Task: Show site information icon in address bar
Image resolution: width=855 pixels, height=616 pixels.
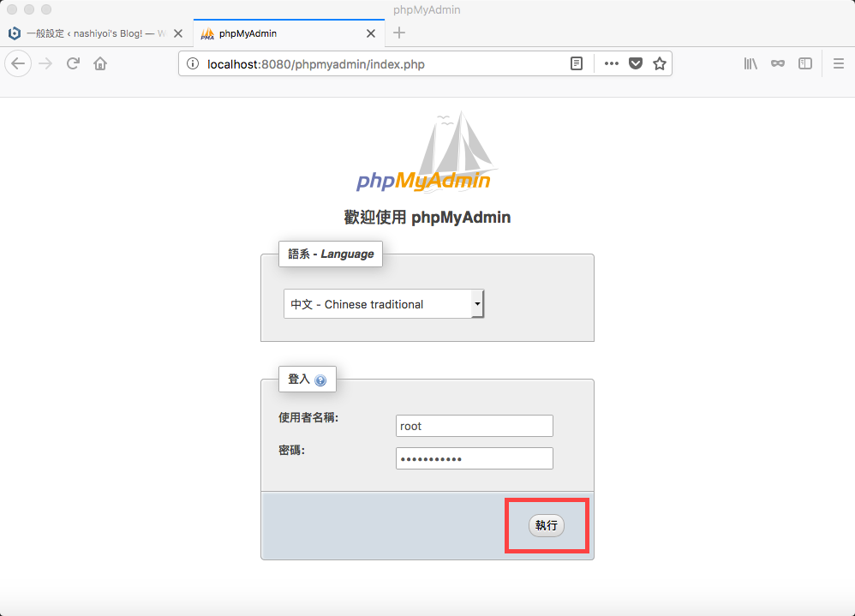Action: click(x=193, y=63)
